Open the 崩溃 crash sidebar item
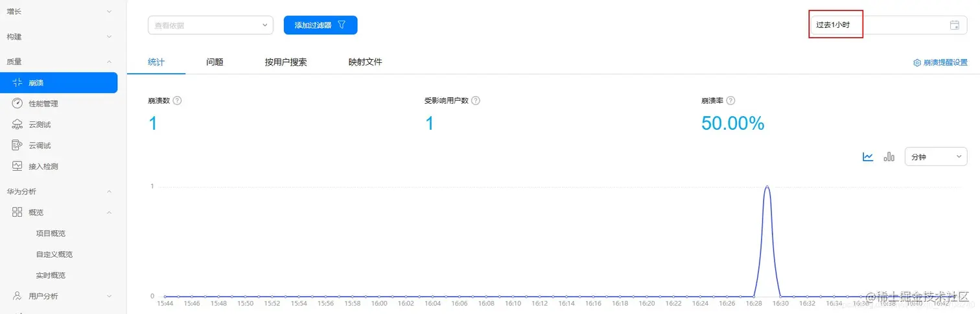The width and height of the screenshot is (980, 314). (x=58, y=82)
